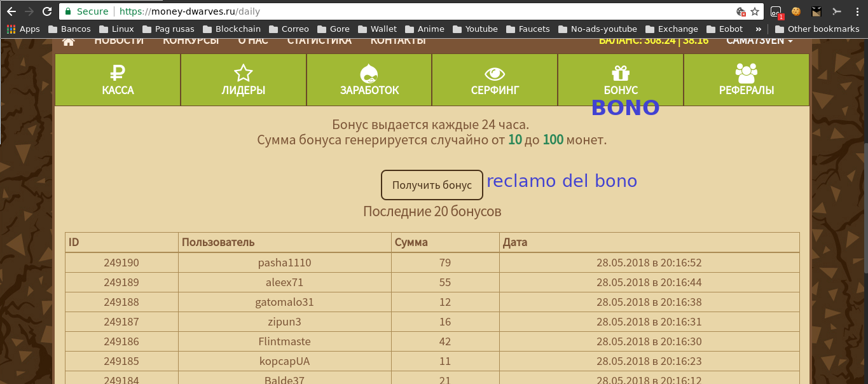Bookmark page with the star icon
This screenshot has height=384, width=868.
tap(755, 11)
